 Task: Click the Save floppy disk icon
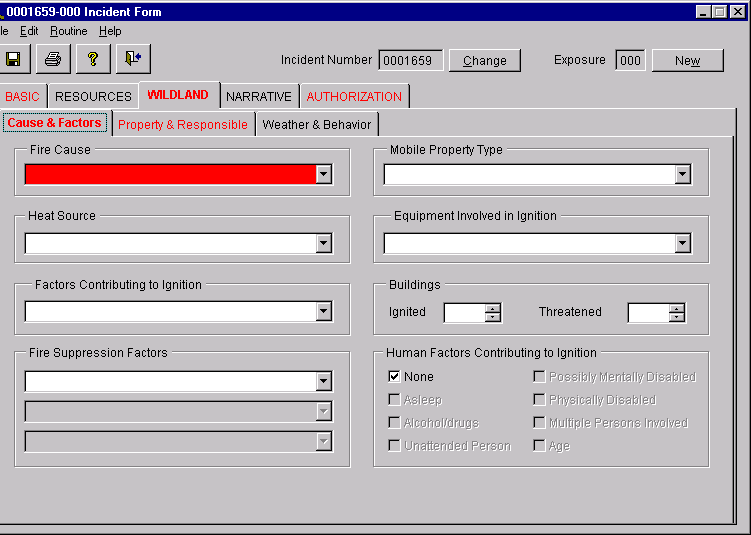tap(13, 59)
